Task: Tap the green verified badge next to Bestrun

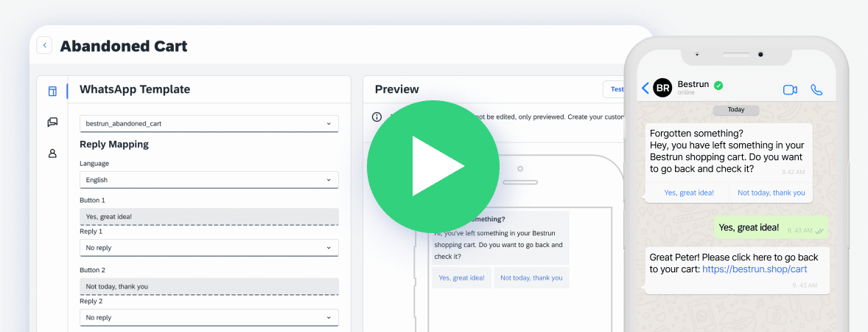Action: pyautogui.click(x=718, y=86)
